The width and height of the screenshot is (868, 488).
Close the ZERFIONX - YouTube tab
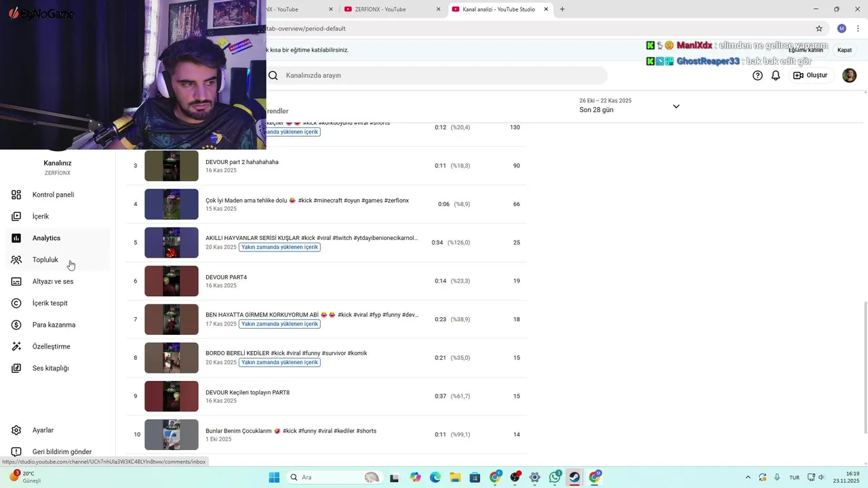(438, 9)
